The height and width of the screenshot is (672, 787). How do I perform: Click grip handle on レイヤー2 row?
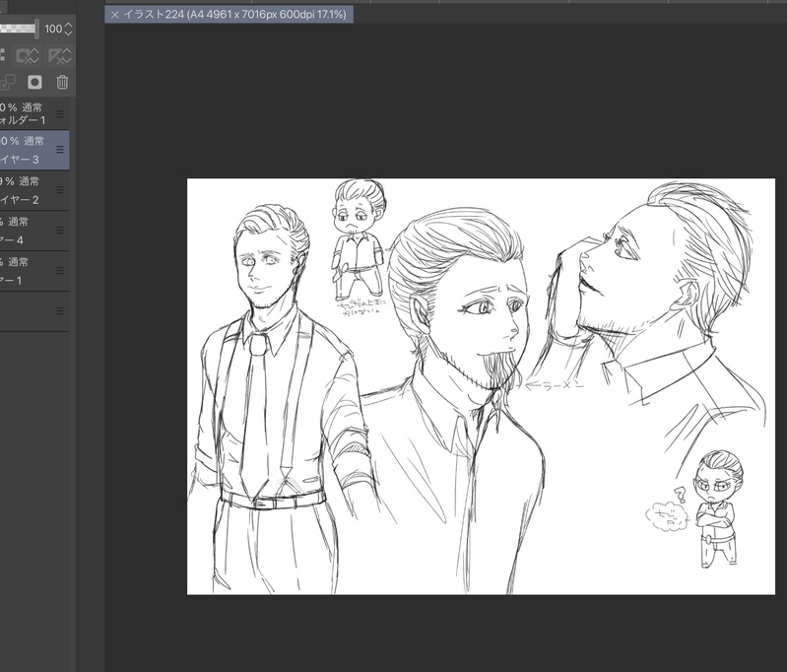coord(60,190)
